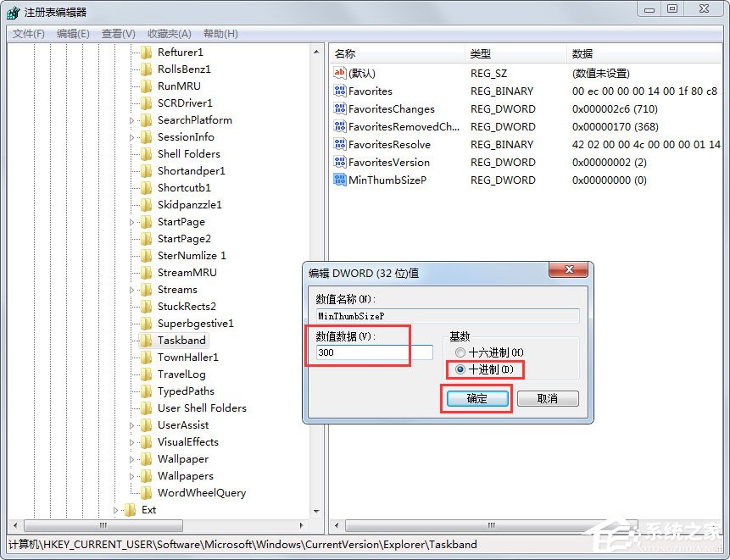The width and height of the screenshot is (730, 560).
Task: Click the 确定 button
Action: tap(476, 398)
